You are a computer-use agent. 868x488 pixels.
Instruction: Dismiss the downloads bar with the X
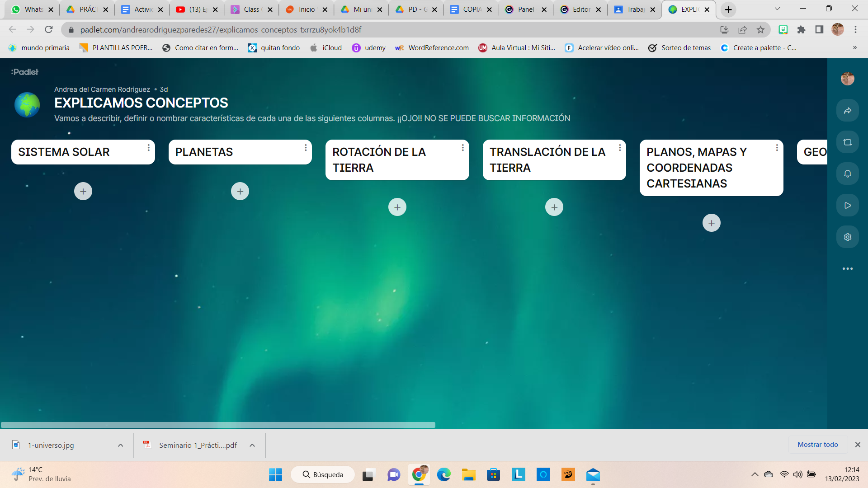[x=858, y=445]
